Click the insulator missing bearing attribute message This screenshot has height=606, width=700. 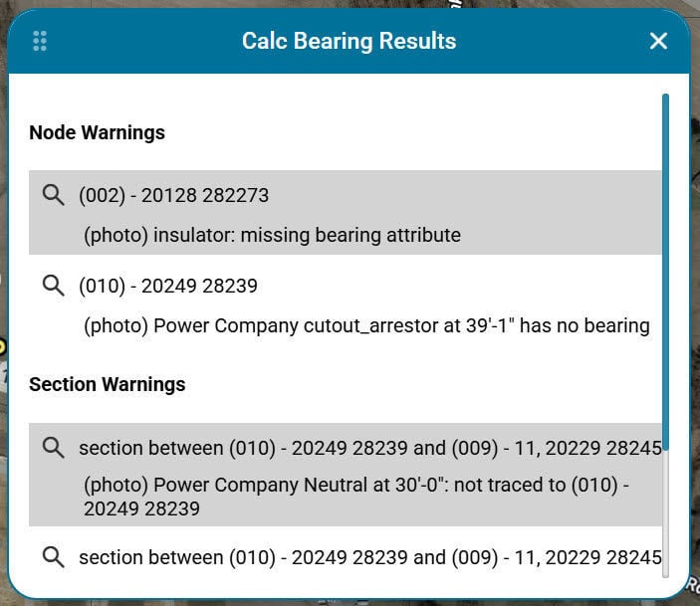click(x=272, y=235)
